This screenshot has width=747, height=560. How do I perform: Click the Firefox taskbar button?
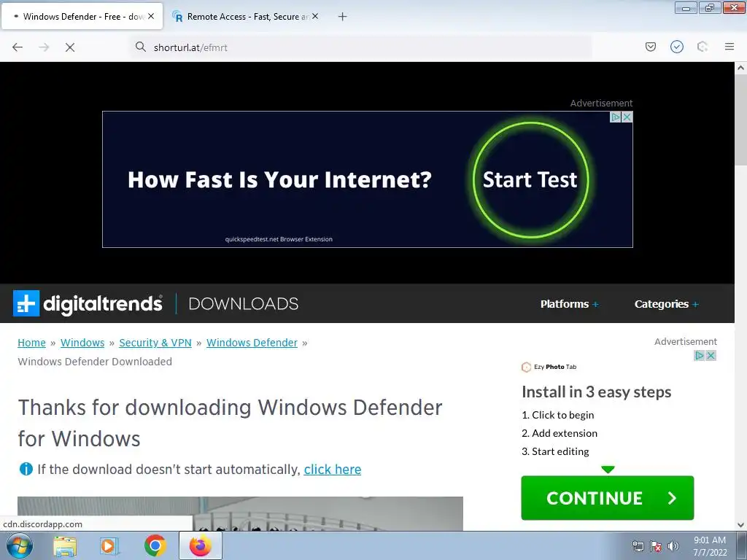tap(200, 545)
